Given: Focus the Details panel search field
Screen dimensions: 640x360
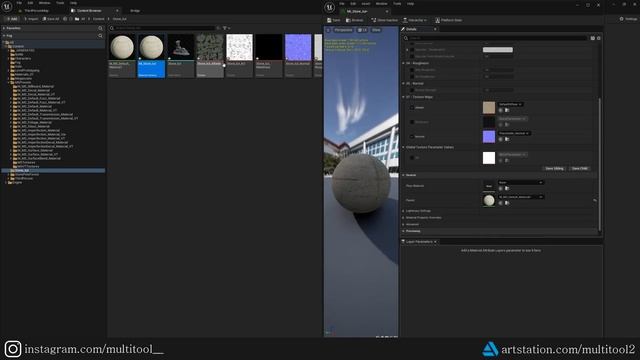Looking at the screenshot, I should 495,38.
